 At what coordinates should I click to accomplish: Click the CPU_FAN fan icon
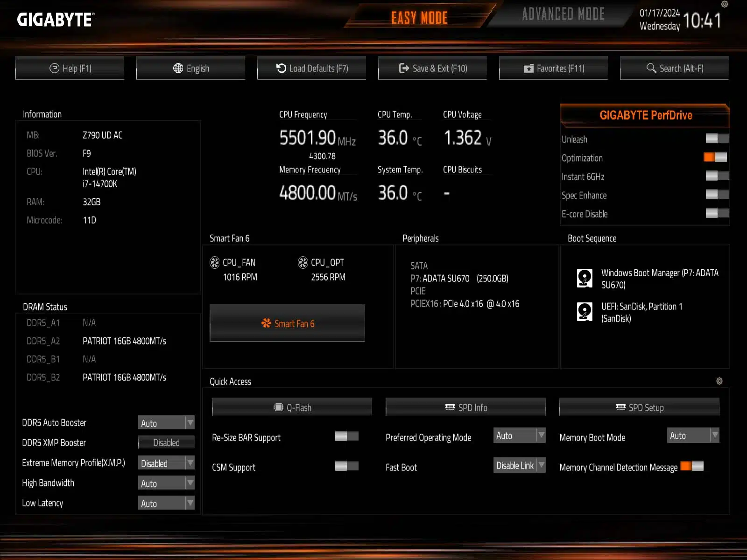pyautogui.click(x=215, y=262)
